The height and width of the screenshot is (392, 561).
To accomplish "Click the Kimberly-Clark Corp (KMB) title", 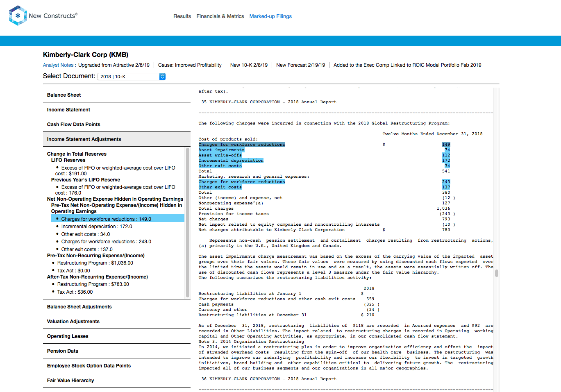I will click(x=86, y=55).
